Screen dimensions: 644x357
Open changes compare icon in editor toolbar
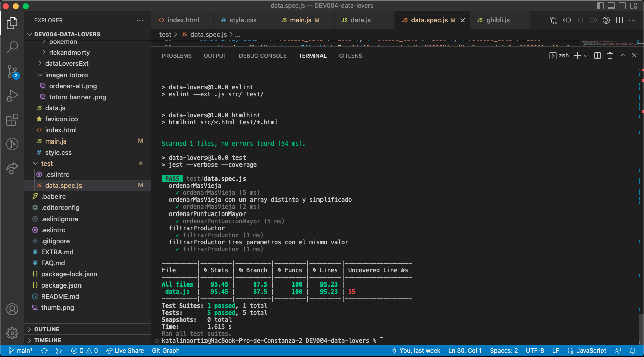point(554,20)
